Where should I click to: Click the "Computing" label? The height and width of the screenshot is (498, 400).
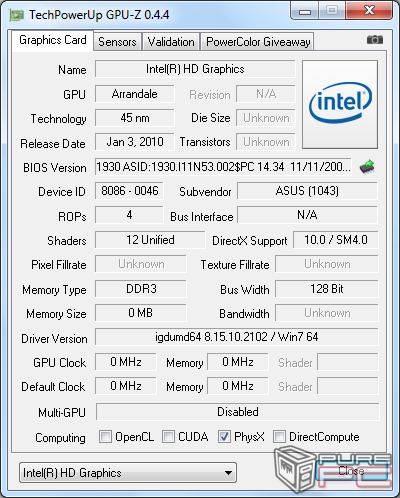60,438
